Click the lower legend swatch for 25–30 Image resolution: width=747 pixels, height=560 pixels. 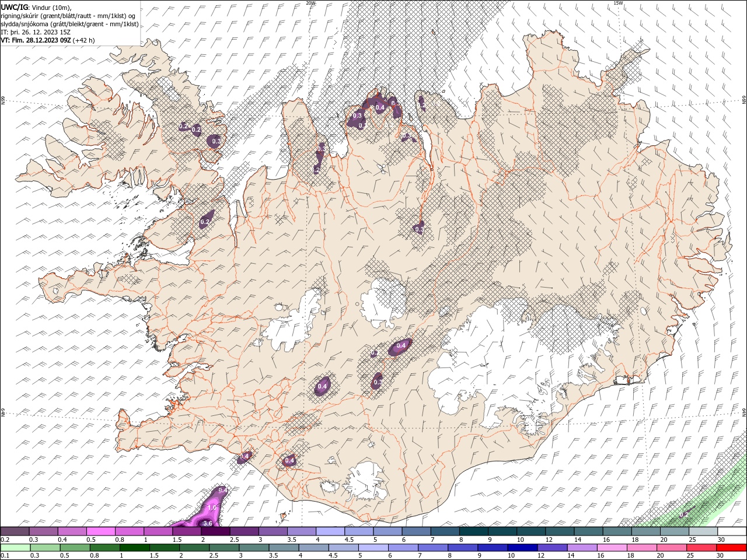pyautogui.click(x=702, y=548)
